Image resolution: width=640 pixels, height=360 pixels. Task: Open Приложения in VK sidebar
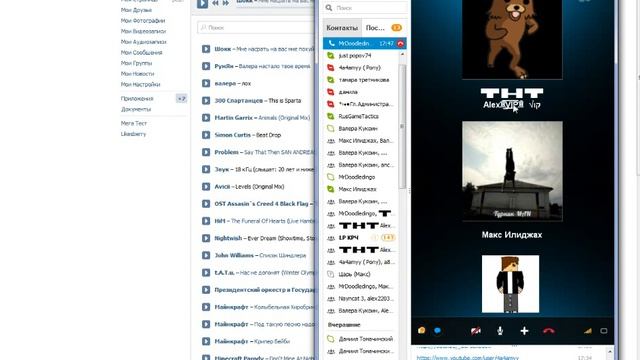pos(137,98)
